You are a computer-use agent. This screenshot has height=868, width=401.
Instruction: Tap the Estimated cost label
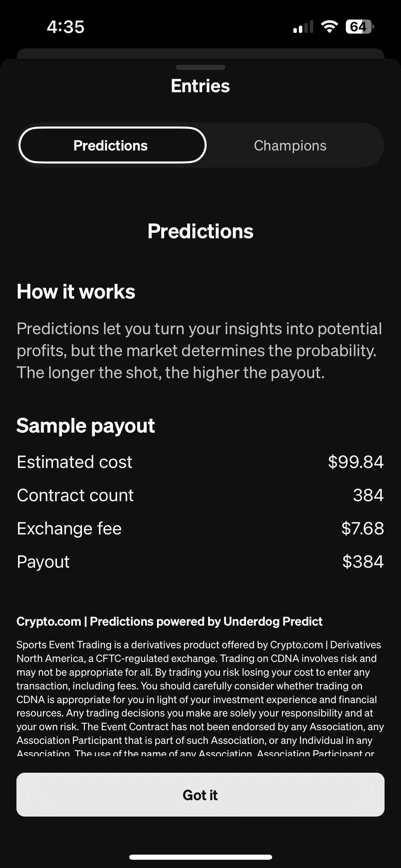pos(75,462)
